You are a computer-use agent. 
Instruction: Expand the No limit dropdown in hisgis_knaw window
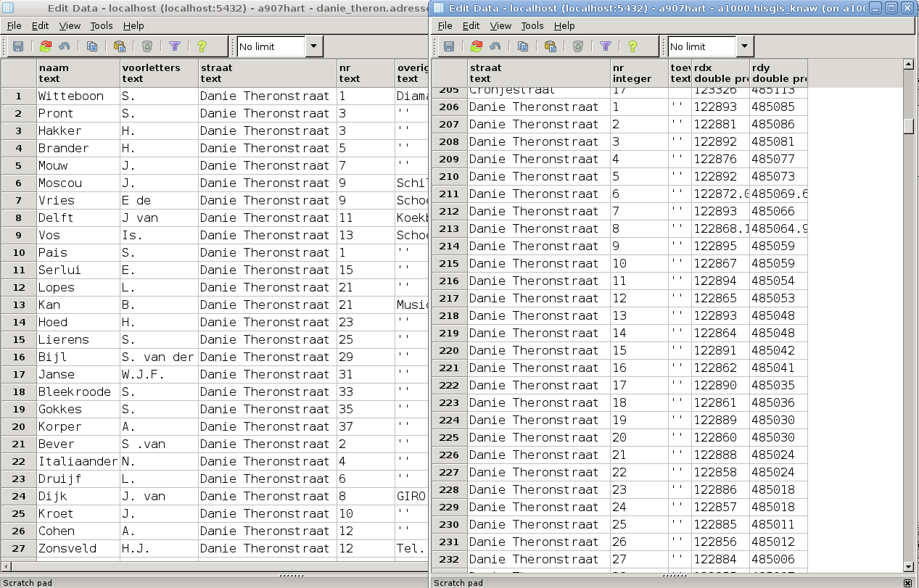[744, 46]
